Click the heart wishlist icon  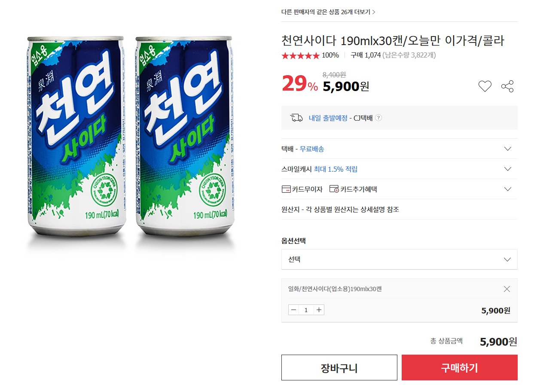pyautogui.click(x=485, y=86)
